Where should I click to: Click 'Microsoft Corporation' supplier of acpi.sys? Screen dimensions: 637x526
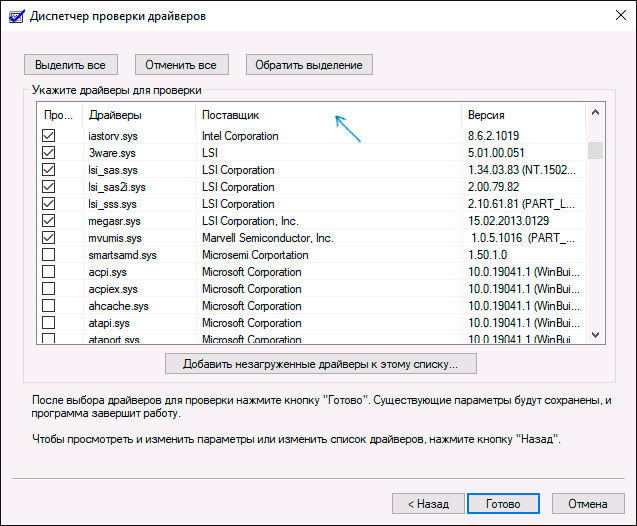tap(252, 272)
